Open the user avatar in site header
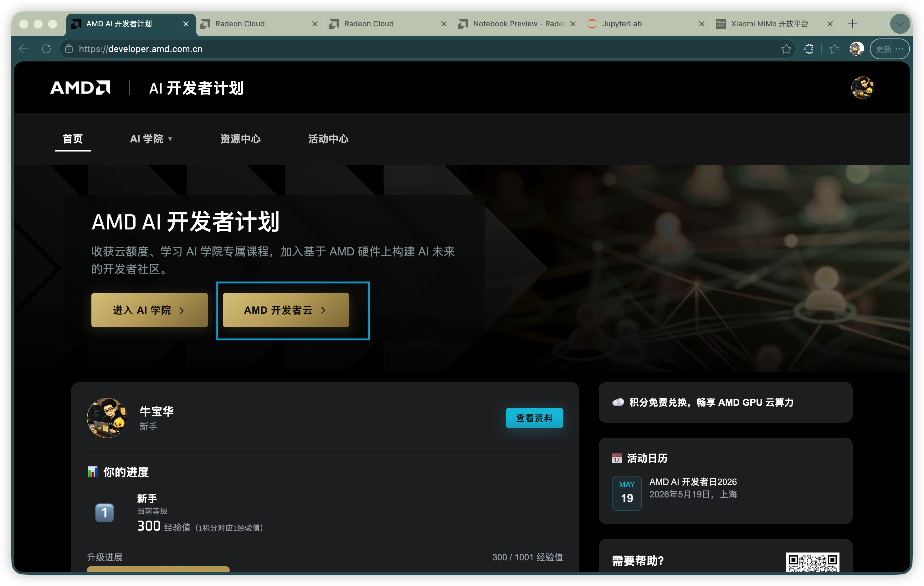 pyautogui.click(x=862, y=88)
